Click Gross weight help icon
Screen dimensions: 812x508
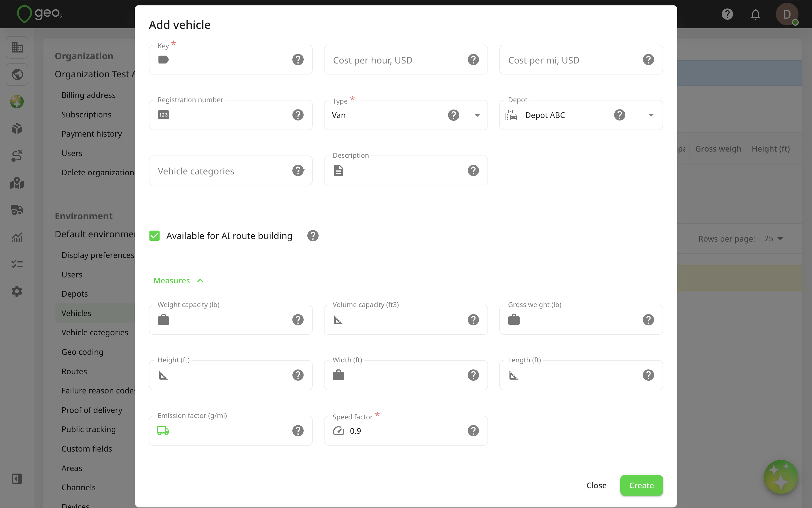[648, 320]
